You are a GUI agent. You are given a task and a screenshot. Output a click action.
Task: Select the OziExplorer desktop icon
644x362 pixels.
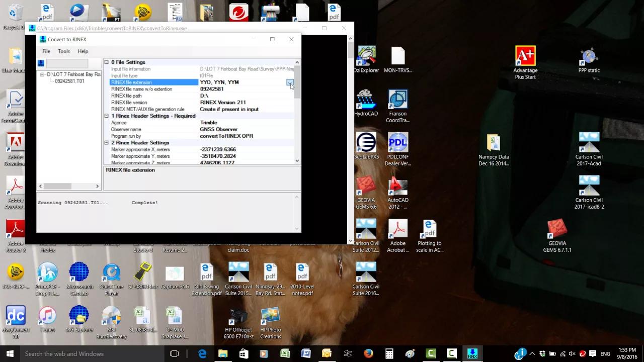366,60
